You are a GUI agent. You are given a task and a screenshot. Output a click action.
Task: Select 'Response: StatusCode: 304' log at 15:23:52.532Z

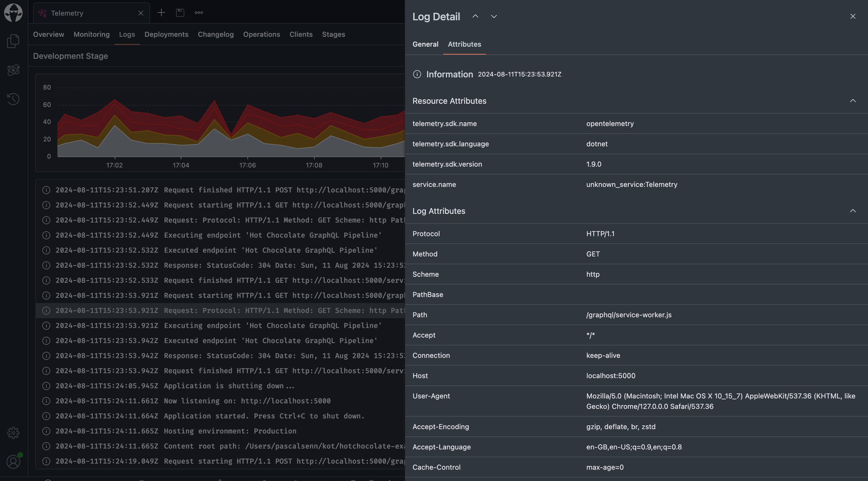pyautogui.click(x=220, y=265)
